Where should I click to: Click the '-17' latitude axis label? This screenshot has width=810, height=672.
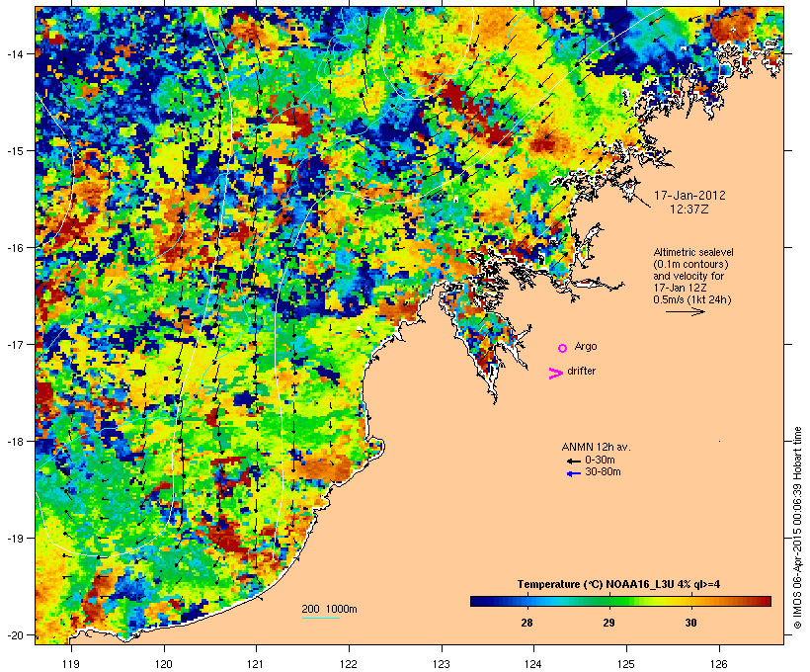click(x=13, y=345)
